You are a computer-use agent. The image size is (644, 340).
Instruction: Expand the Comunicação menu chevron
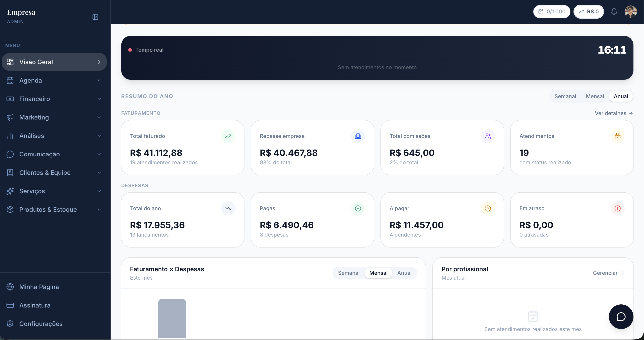99,154
